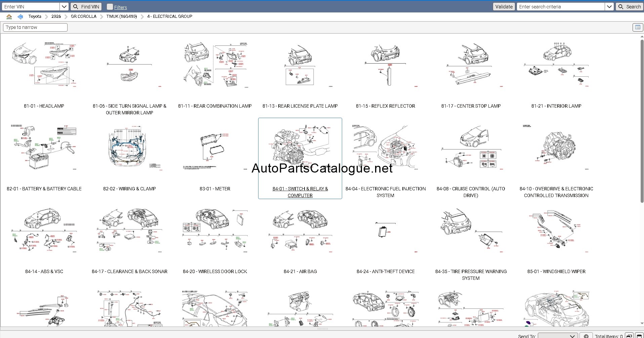Image resolution: width=644 pixels, height=338 pixels.
Task: Open 84-01 Switch & Relay & Computer link
Action: [x=300, y=192]
